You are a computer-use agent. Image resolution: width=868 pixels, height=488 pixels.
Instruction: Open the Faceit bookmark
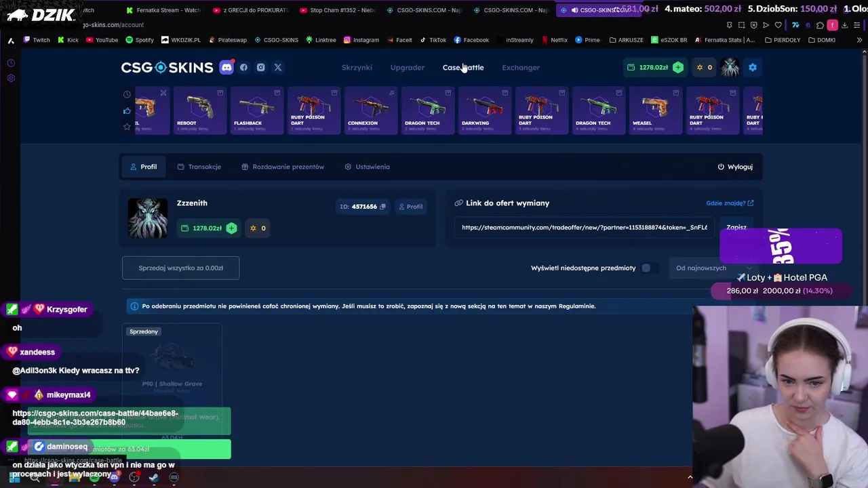pyautogui.click(x=399, y=40)
